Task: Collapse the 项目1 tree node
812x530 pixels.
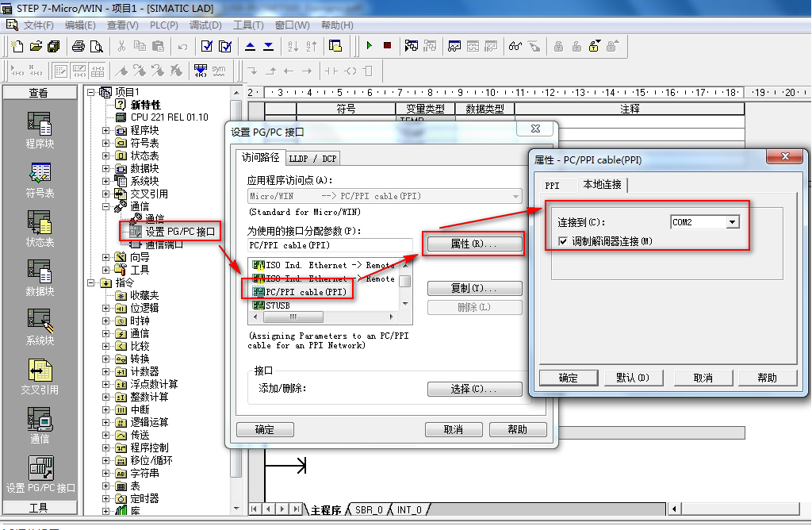Action: pos(91,92)
